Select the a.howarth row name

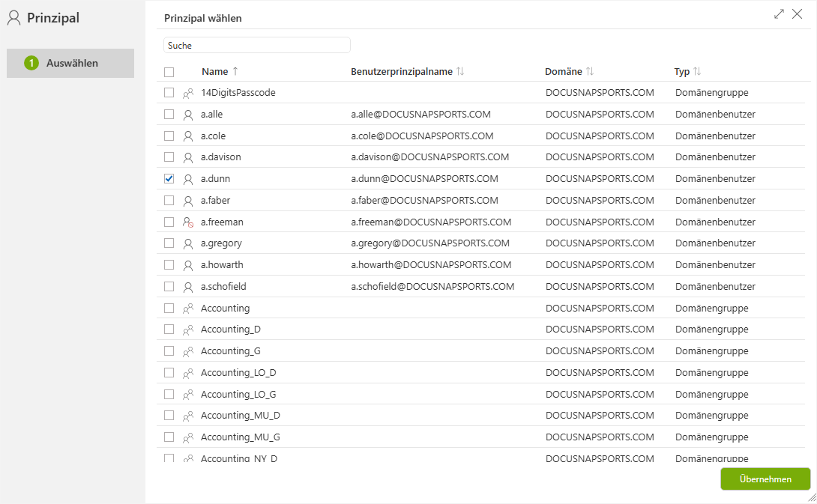pyautogui.click(x=222, y=265)
